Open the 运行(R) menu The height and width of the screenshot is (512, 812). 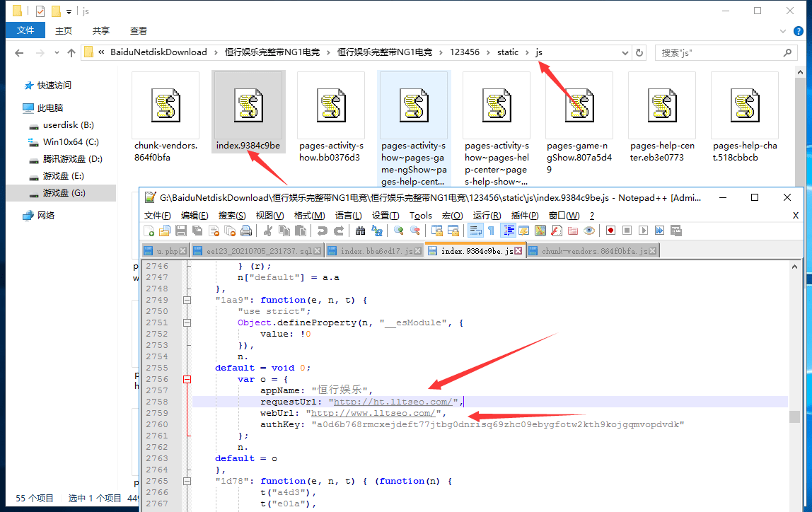(486, 216)
